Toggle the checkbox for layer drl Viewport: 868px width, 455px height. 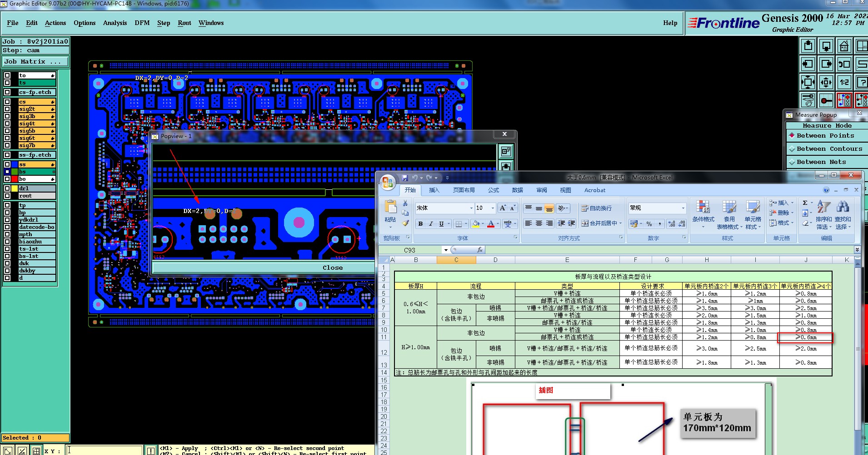tap(7, 188)
